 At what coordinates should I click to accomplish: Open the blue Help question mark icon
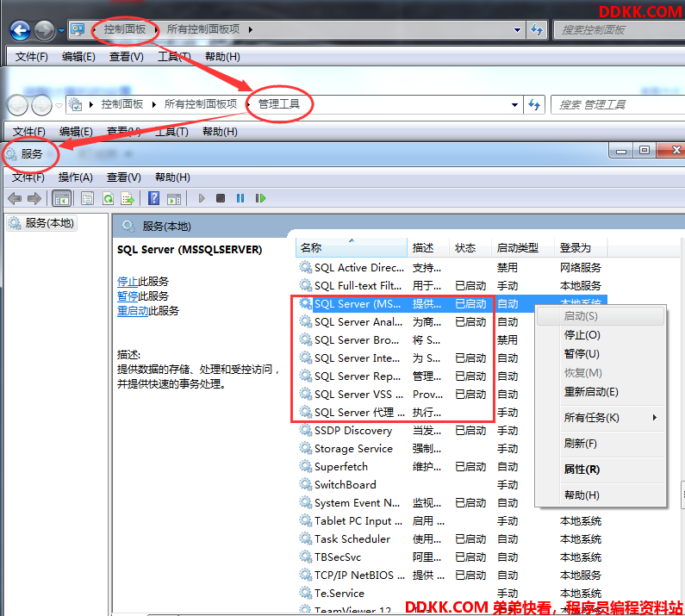point(153,198)
